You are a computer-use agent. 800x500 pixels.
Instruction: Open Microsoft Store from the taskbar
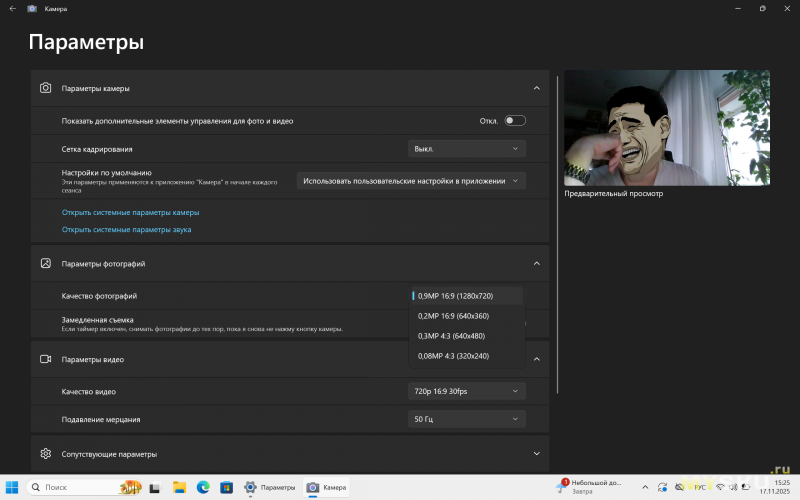coord(227,487)
